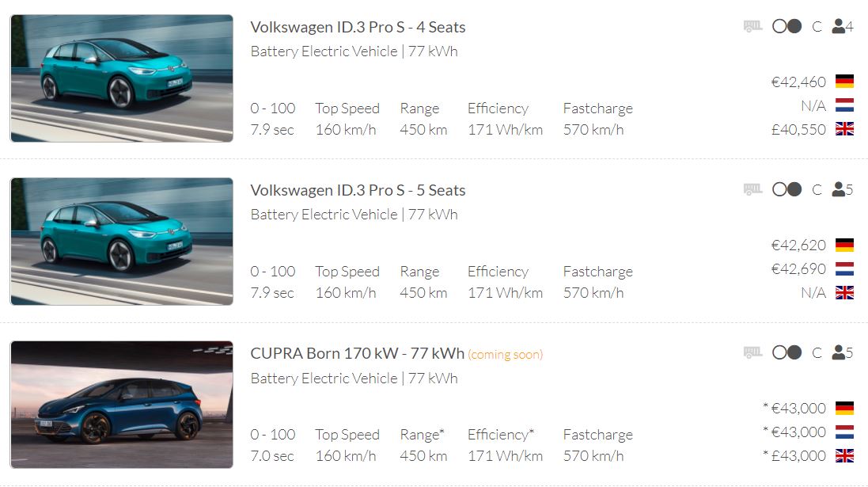This screenshot has width=868, height=487.
Task: Click tow hitch icon on CUPRA Born row
Action: pyautogui.click(x=752, y=352)
